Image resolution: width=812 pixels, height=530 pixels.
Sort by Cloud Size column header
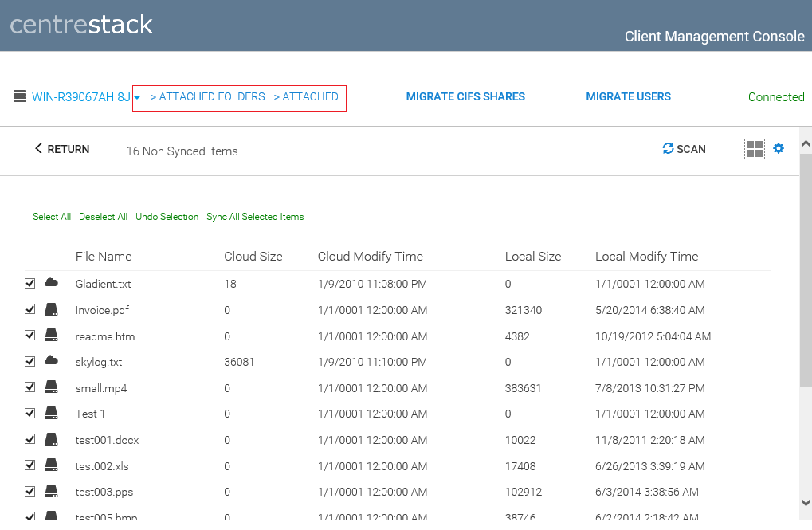coord(253,257)
